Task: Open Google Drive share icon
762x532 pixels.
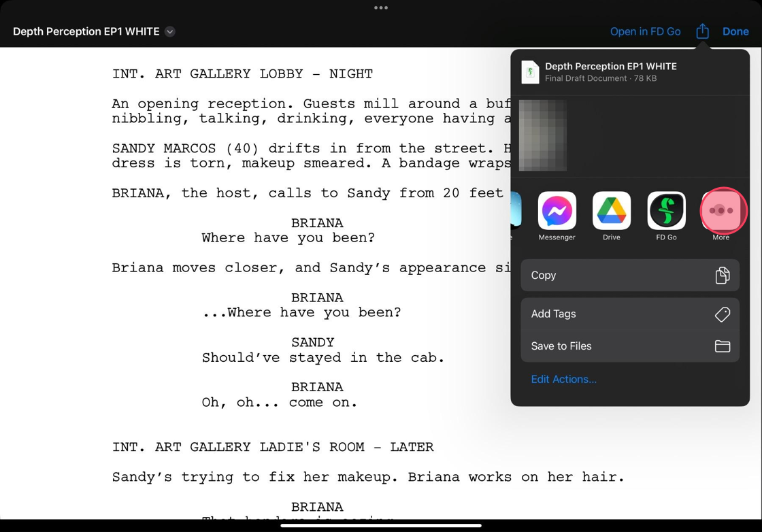Action: point(612,210)
